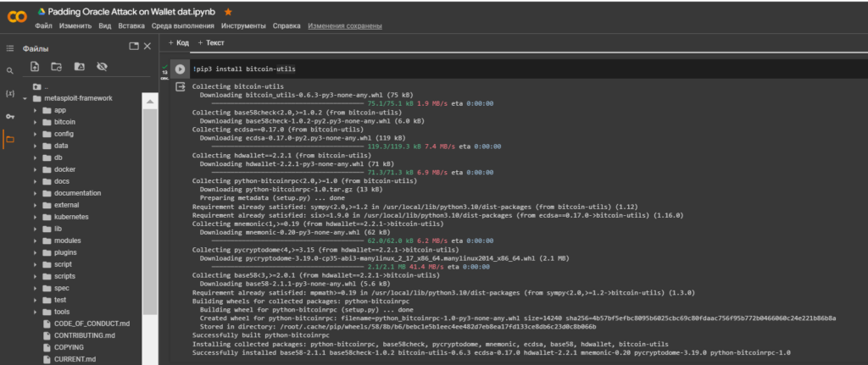The height and width of the screenshot is (365, 868).
Task: Add a code cell with + Код
Action: tap(179, 42)
